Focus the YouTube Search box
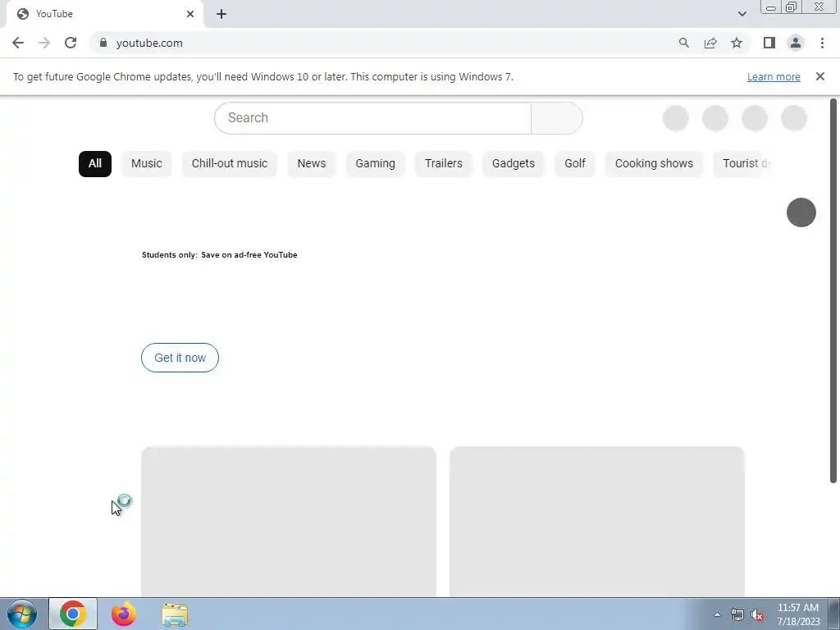840x630 pixels. pos(372,118)
